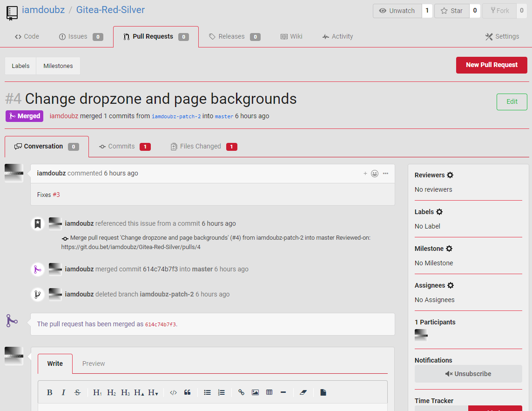Viewport: 532px width, 411px height.
Task: Increase heading size with H-up icon
Action: point(139,392)
